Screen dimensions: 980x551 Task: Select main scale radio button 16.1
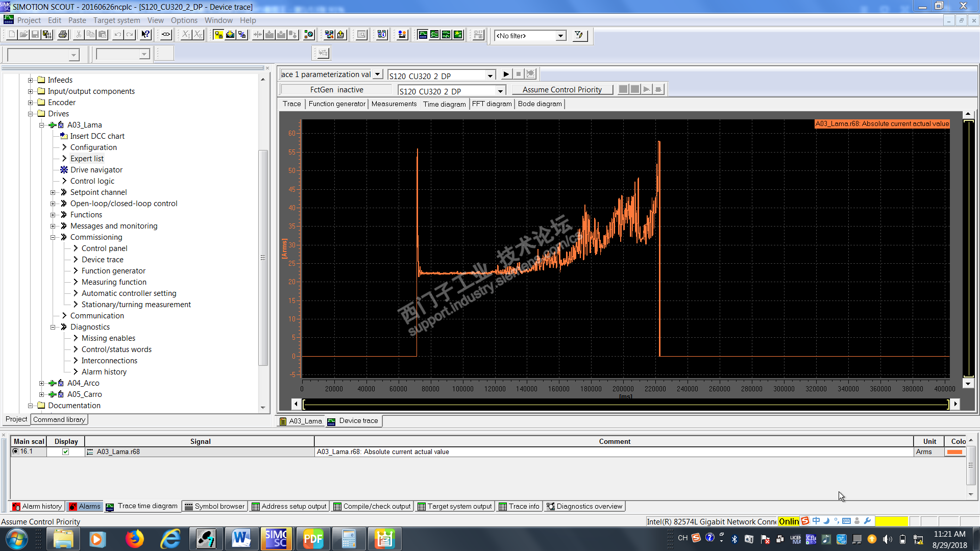[x=15, y=452]
